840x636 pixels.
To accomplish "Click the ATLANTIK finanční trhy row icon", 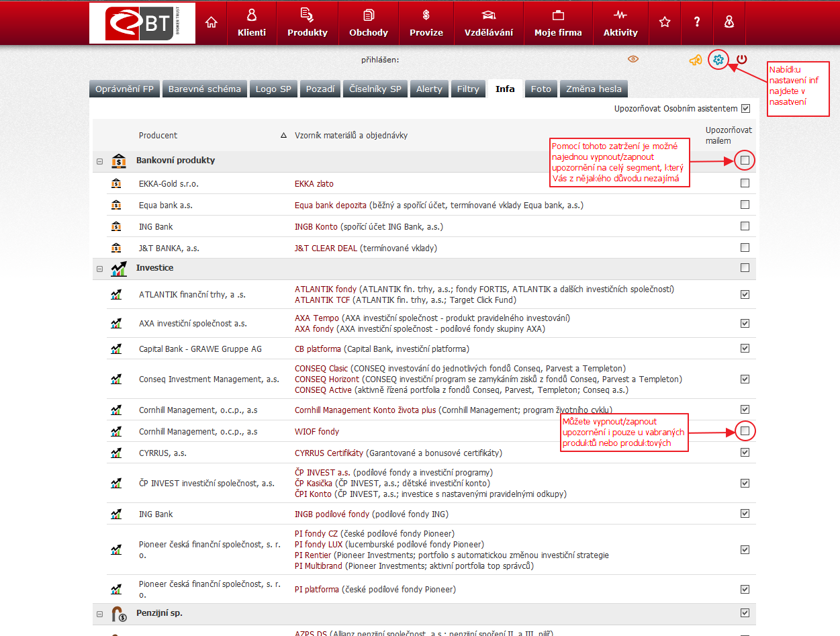I will [x=116, y=294].
